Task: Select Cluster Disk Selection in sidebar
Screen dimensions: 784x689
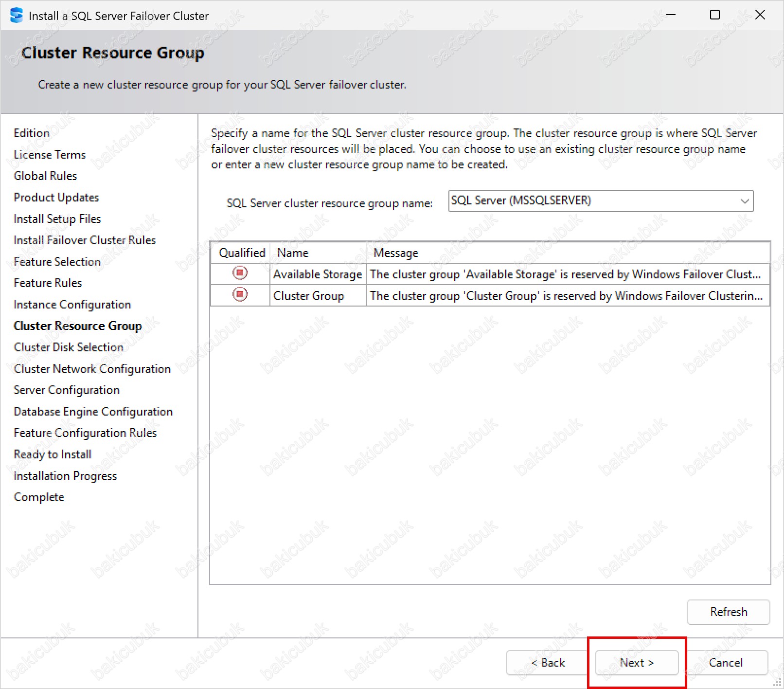Action: 69,347
